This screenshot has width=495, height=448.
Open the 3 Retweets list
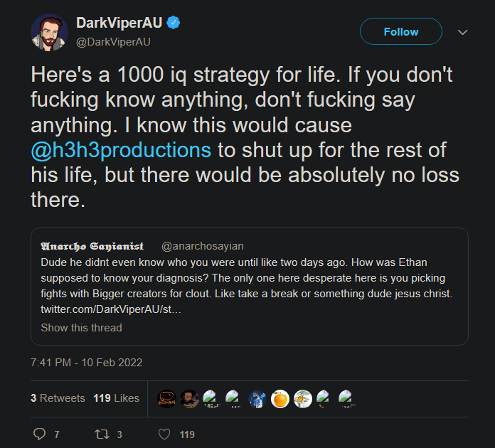tap(58, 398)
